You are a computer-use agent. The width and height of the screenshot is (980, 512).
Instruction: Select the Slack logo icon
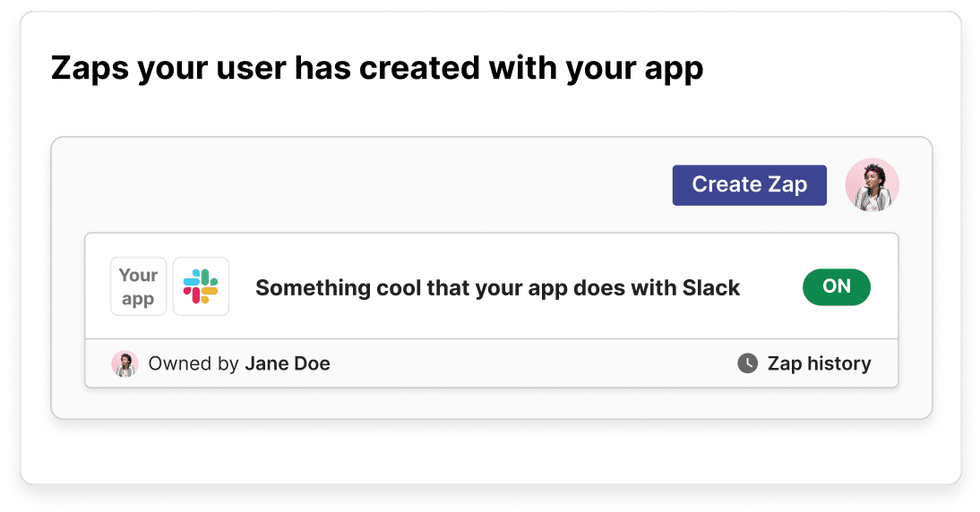(201, 286)
